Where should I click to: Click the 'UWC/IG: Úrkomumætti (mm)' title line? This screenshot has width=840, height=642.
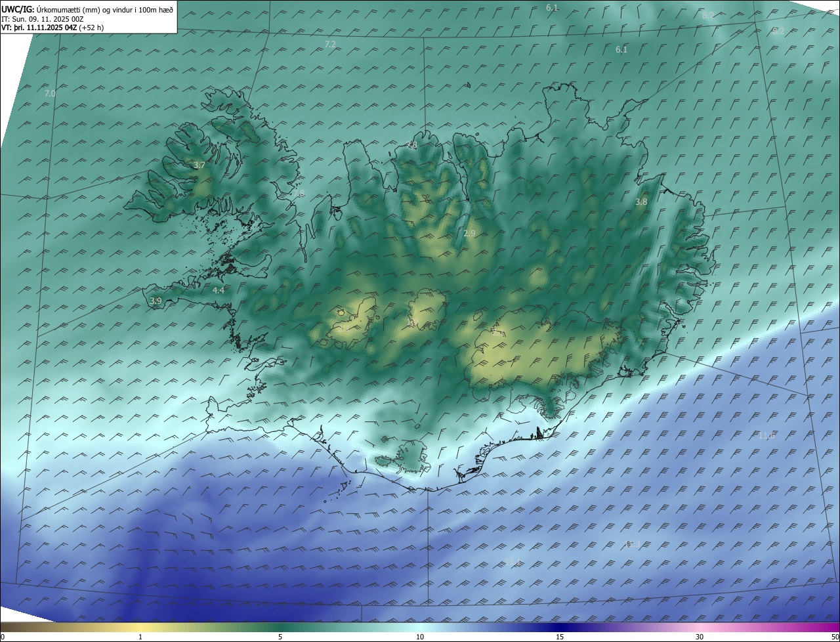(x=87, y=9)
